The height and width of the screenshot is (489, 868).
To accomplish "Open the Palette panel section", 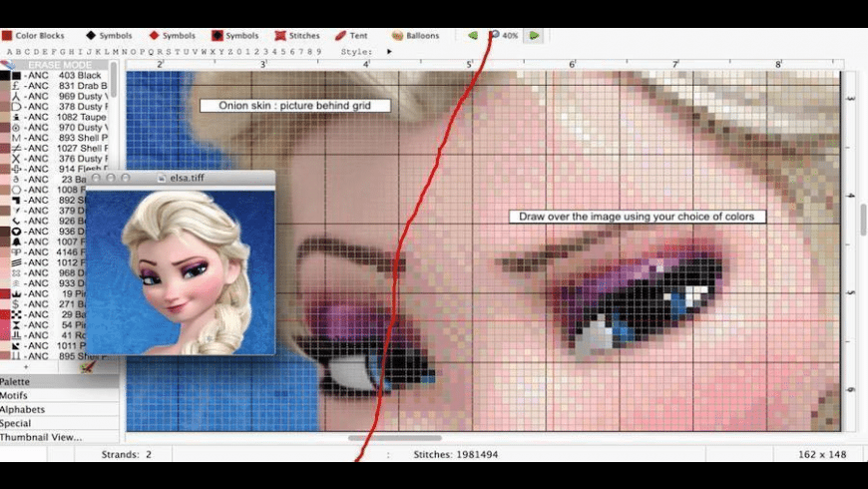I will tap(15, 382).
